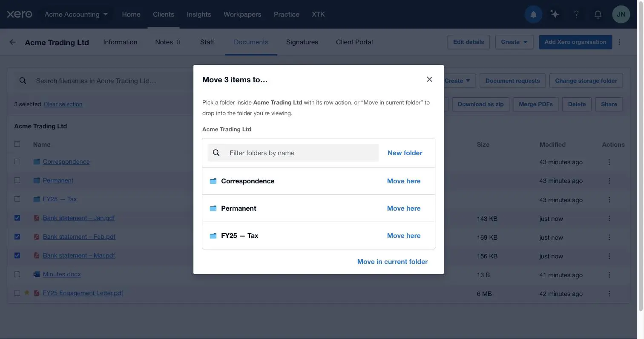
Task: Click the magnifier icon in folder filter
Action: [216, 153]
